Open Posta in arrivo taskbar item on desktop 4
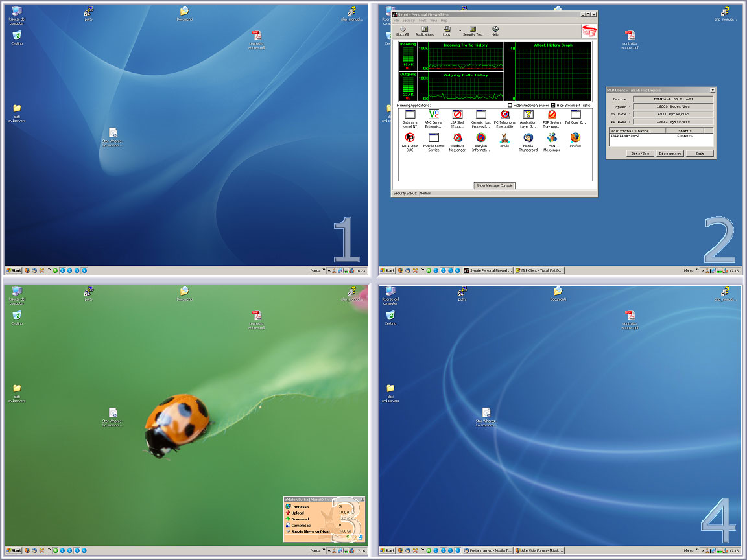This screenshot has height=560, width=747. pos(488,550)
